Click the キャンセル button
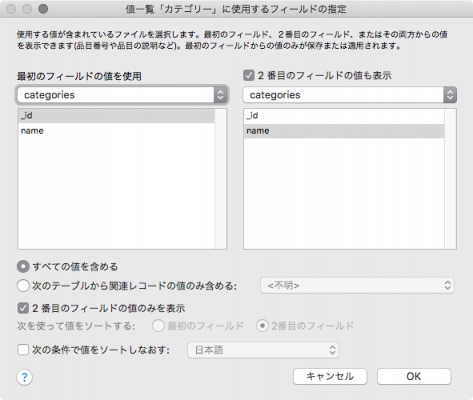The image size is (473, 400). point(330,377)
